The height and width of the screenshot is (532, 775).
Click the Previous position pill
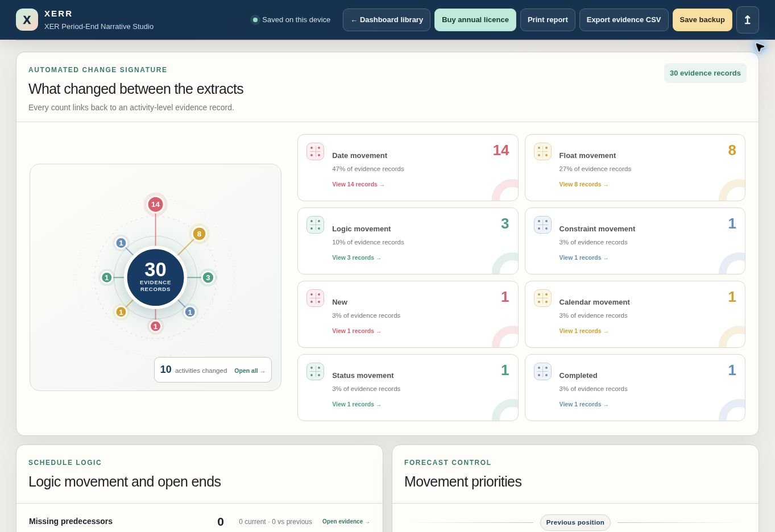click(575, 522)
